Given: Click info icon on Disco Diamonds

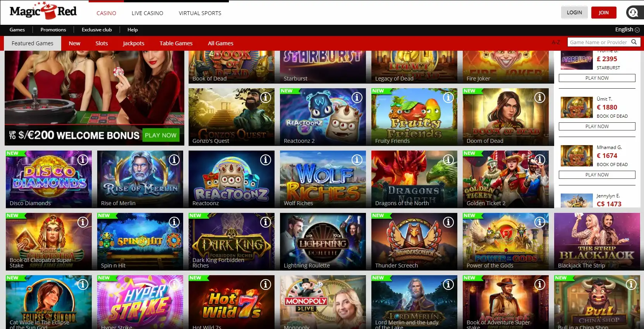Looking at the screenshot, I should click(x=83, y=160).
